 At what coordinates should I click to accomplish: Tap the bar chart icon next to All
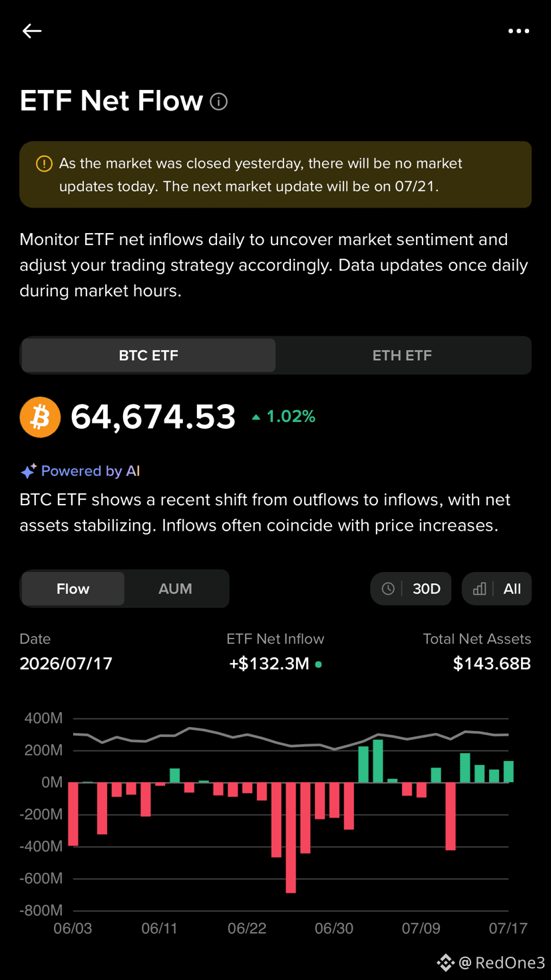[x=479, y=589]
